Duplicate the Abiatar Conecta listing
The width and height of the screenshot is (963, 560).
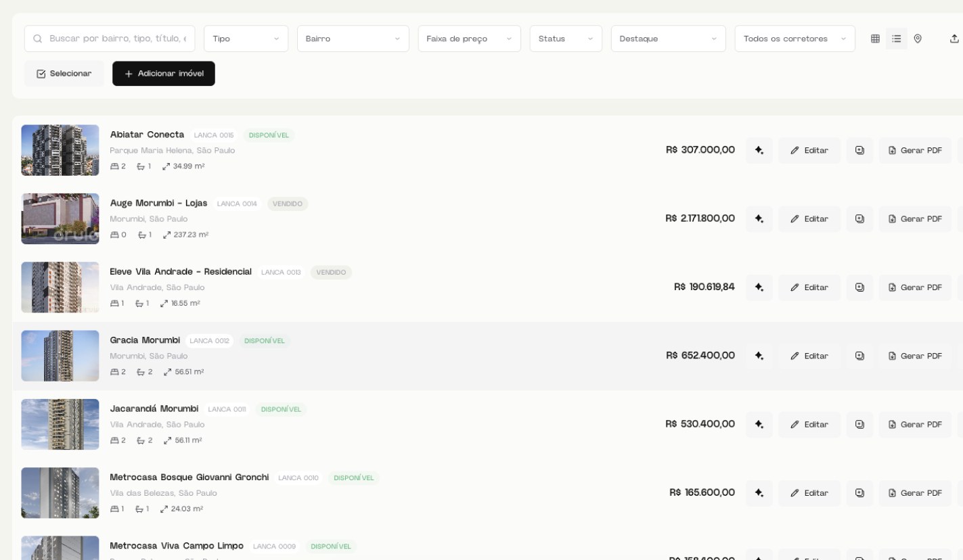[x=859, y=150]
